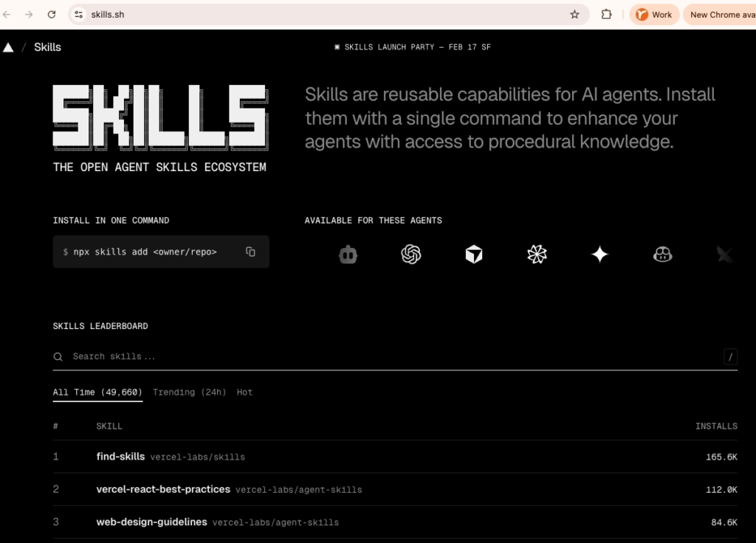756x543 pixels.
Task: Open the find-skills leaderboard entry
Action: 120,457
